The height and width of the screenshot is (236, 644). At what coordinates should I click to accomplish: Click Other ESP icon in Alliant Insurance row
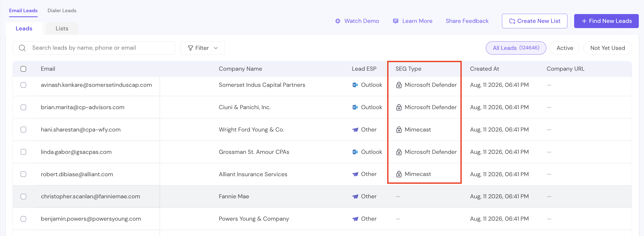[355, 174]
